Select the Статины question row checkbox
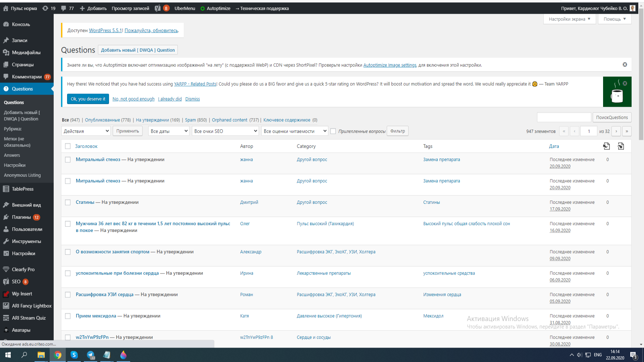The width and height of the screenshot is (644, 362). [68, 202]
